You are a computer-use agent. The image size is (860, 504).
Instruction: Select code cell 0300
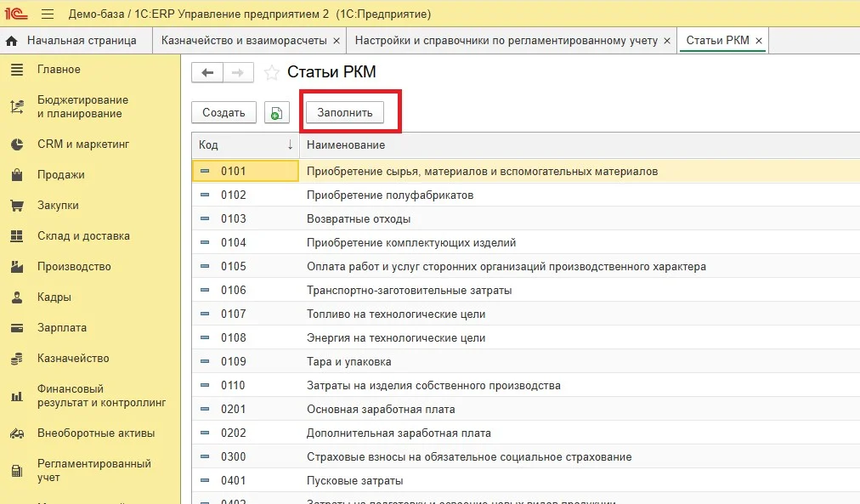click(245, 457)
